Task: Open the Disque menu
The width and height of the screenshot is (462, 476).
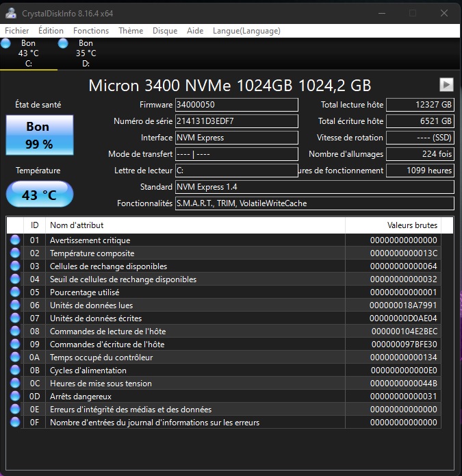Action: click(165, 31)
